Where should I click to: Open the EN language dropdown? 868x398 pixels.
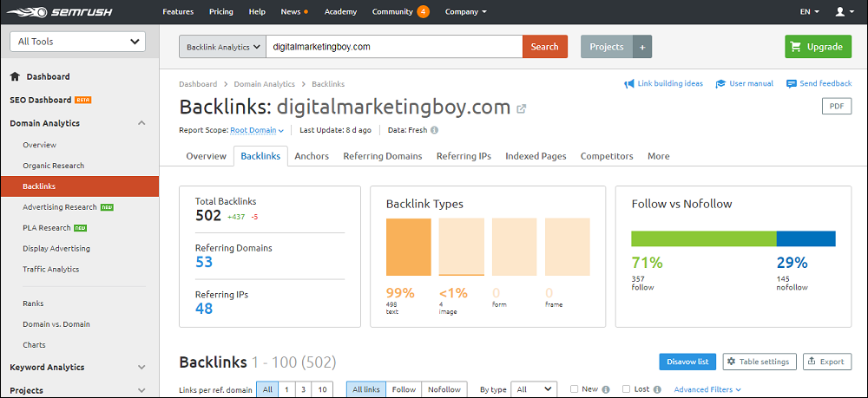pyautogui.click(x=810, y=11)
